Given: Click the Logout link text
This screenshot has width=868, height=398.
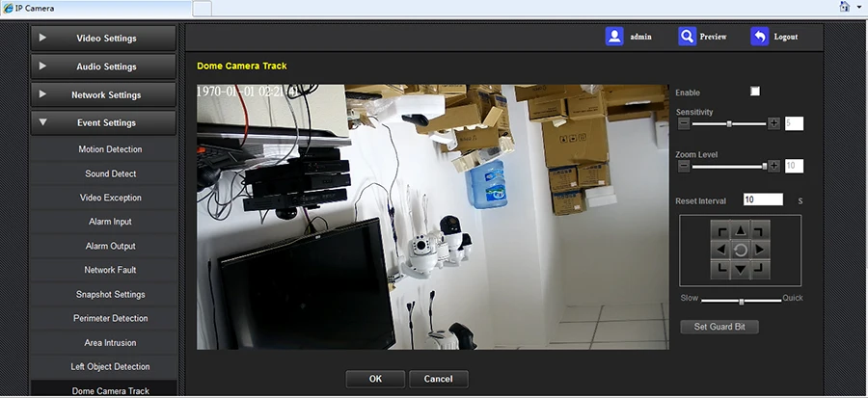Looking at the screenshot, I should 785,37.
